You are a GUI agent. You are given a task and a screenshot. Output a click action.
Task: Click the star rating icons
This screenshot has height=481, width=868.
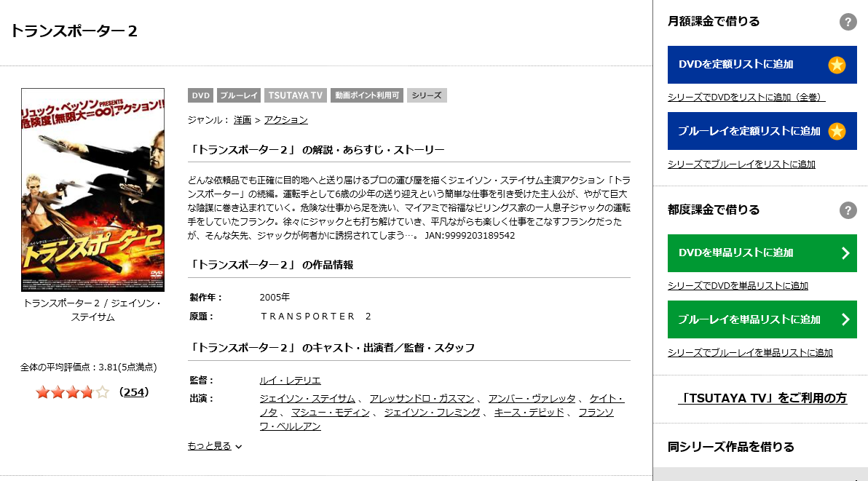point(73,392)
